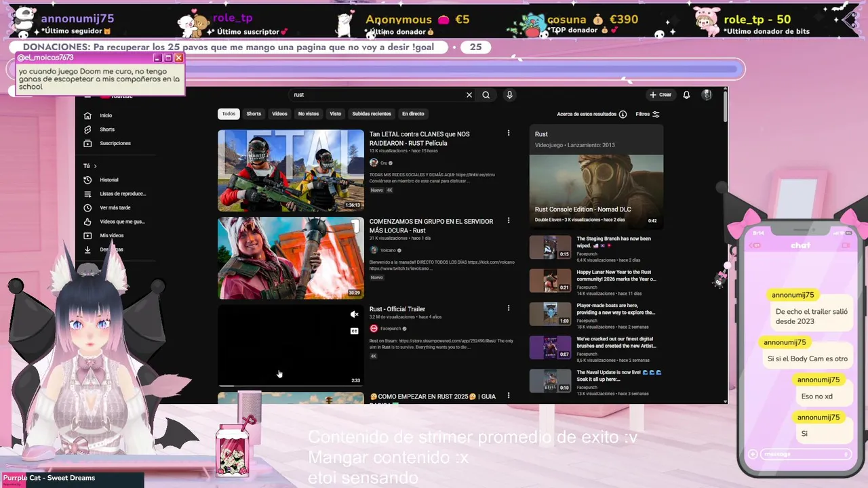Open Rust - Official Trailer title link
Screen dimensions: 868x488
click(397, 309)
